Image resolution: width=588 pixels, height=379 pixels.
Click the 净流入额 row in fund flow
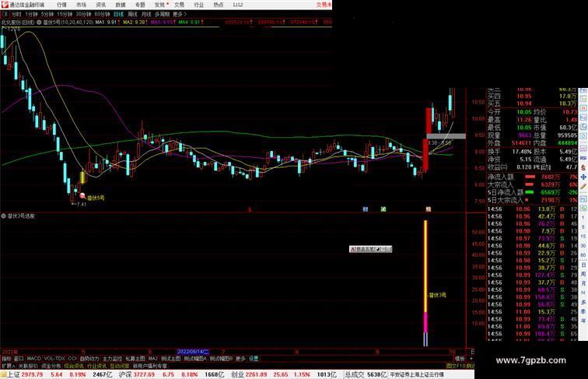pos(532,177)
